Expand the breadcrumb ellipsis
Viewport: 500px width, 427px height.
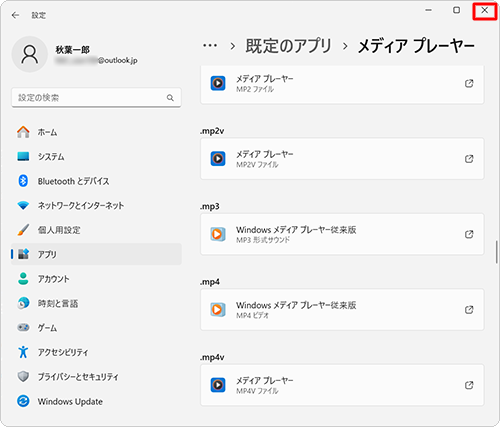pos(210,46)
